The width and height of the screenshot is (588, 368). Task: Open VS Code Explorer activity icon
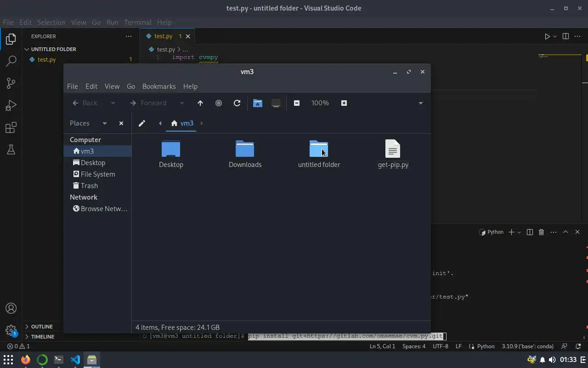pos(11,39)
